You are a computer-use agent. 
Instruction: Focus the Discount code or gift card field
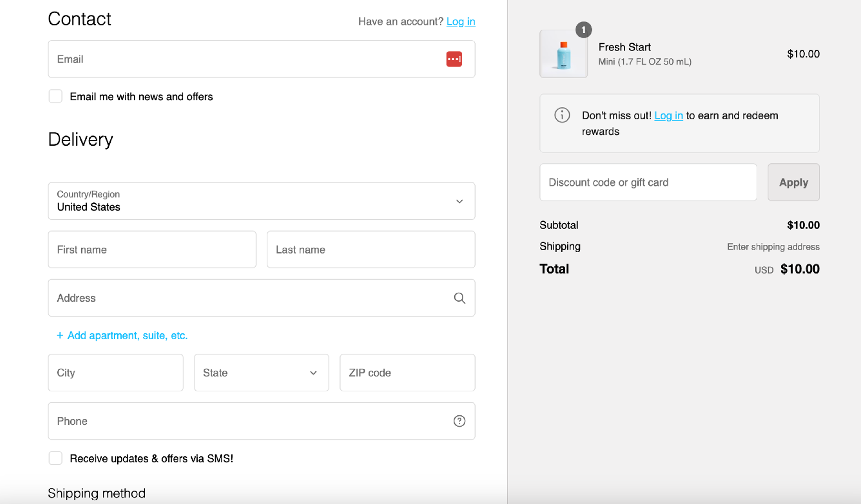tap(648, 182)
